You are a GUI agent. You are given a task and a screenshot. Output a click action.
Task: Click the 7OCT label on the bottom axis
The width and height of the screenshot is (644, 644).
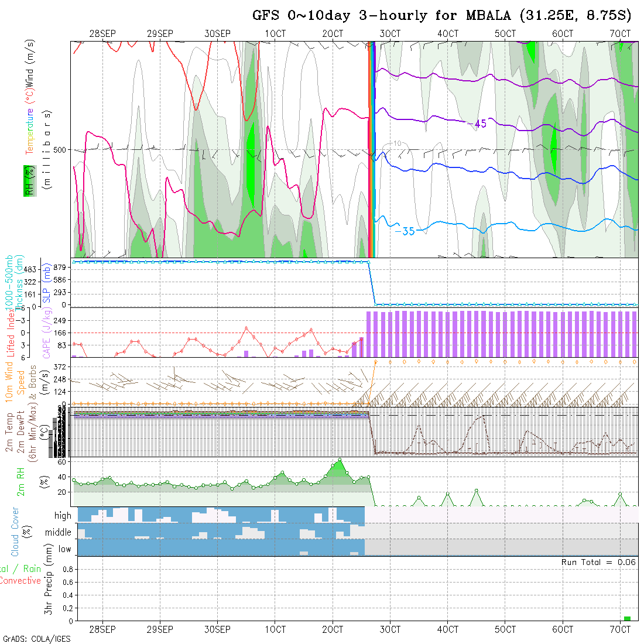pyautogui.click(x=620, y=629)
